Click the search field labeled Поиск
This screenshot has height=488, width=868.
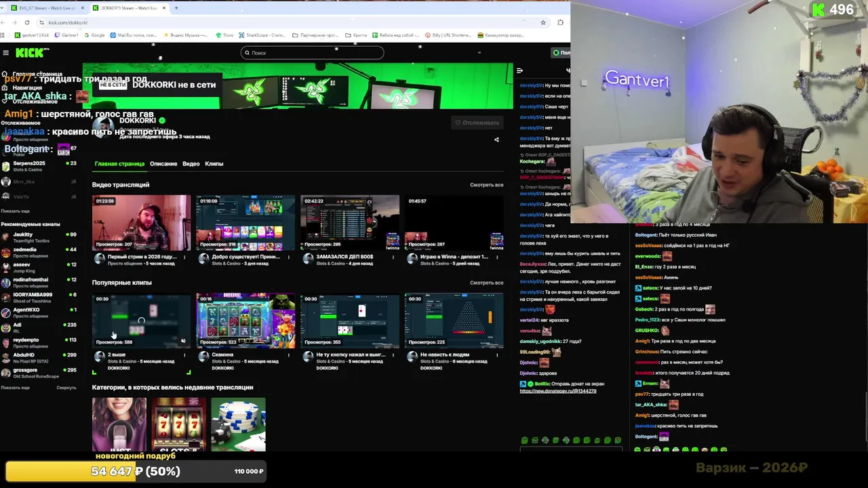(312, 53)
